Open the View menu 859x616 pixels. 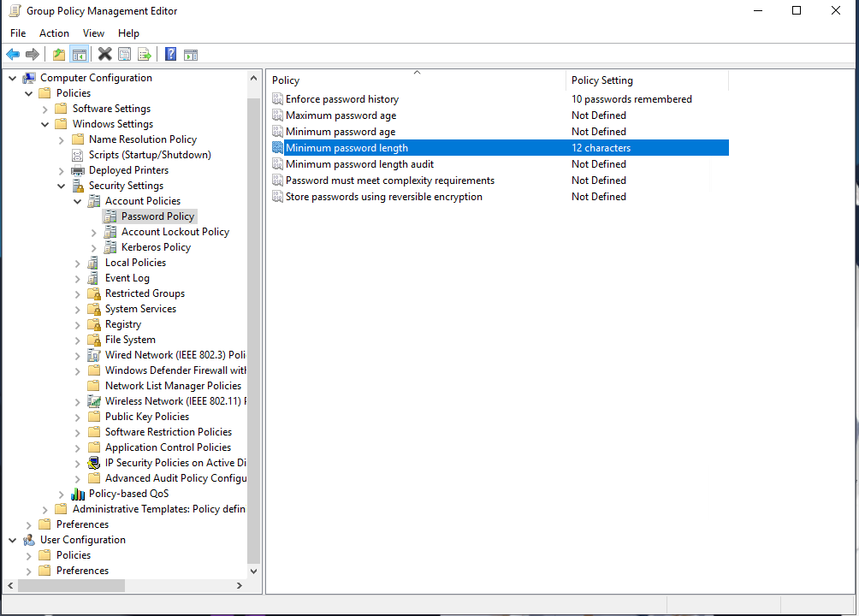pyautogui.click(x=93, y=33)
